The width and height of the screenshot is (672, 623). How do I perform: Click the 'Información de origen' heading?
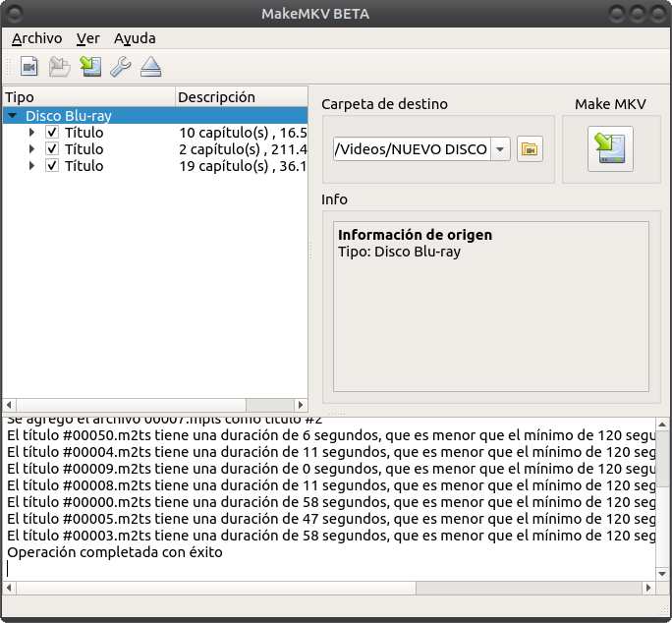pos(415,235)
